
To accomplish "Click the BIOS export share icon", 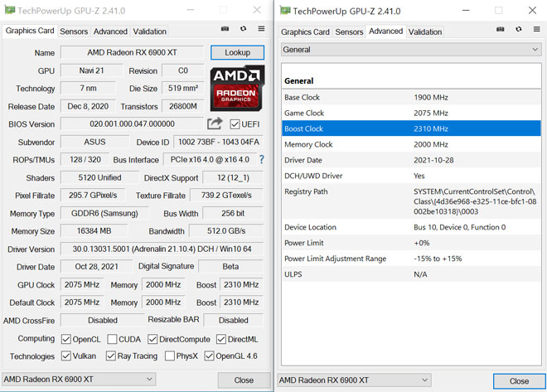I will pyautogui.click(x=215, y=123).
